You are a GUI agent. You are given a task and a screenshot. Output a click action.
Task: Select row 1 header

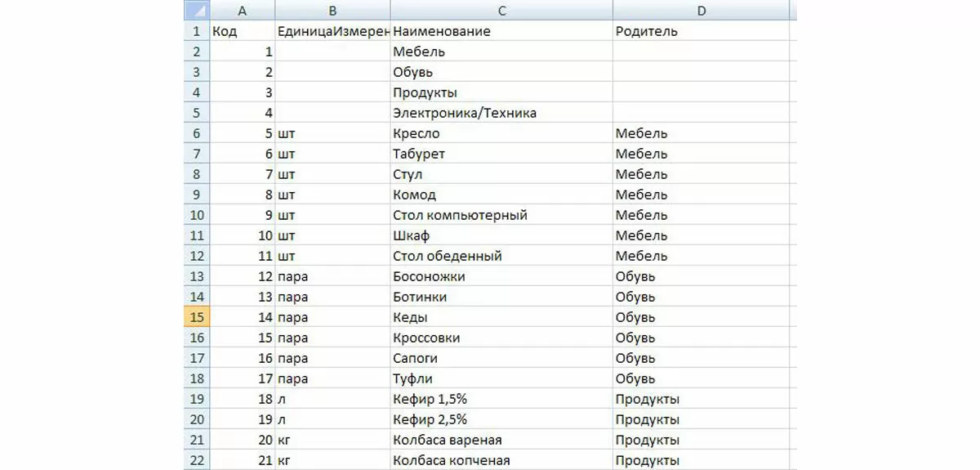click(x=196, y=31)
